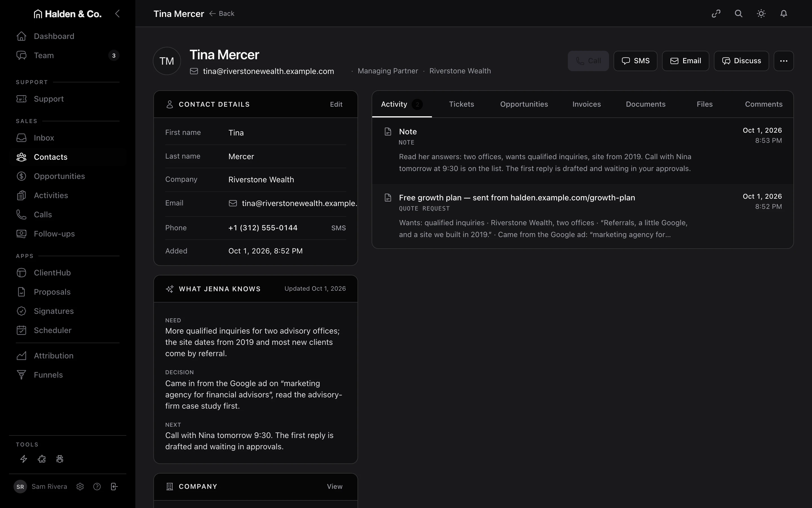Go Back from Tina Mercer page

pyautogui.click(x=222, y=14)
